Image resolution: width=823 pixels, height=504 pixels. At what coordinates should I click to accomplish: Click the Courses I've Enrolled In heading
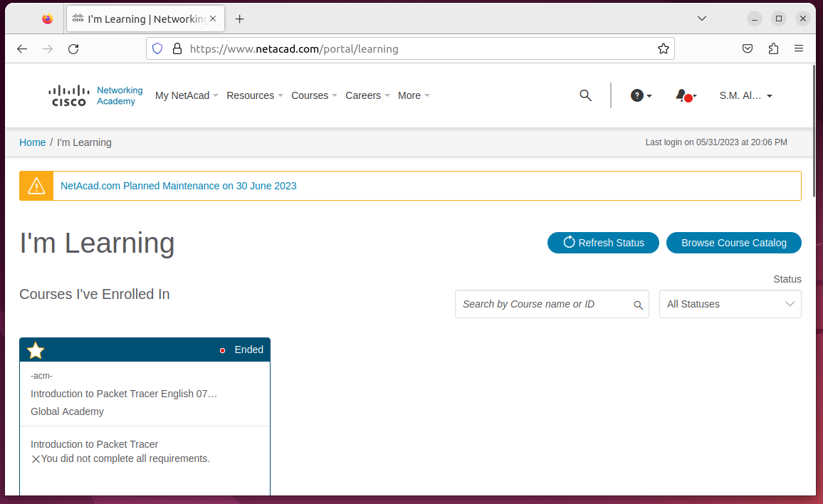95,294
